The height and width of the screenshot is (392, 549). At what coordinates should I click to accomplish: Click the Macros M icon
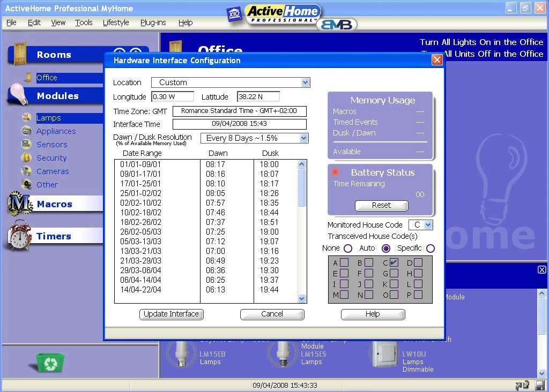click(19, 205)
